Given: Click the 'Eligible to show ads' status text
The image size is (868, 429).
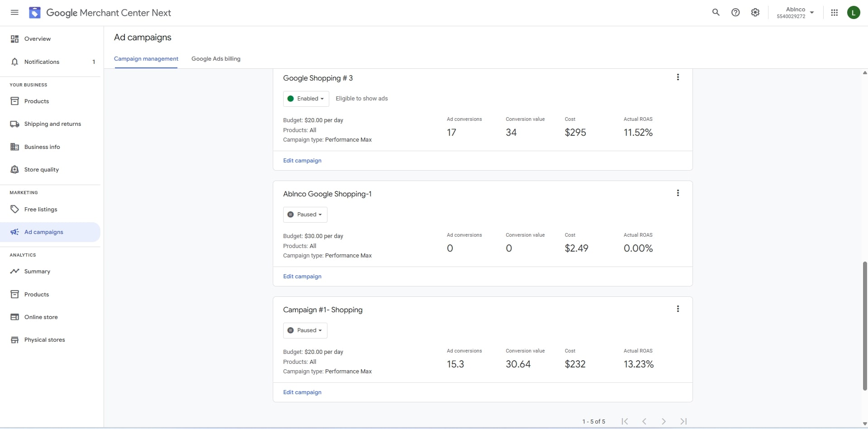Looking at the screenshot, I should pos(362,99).
